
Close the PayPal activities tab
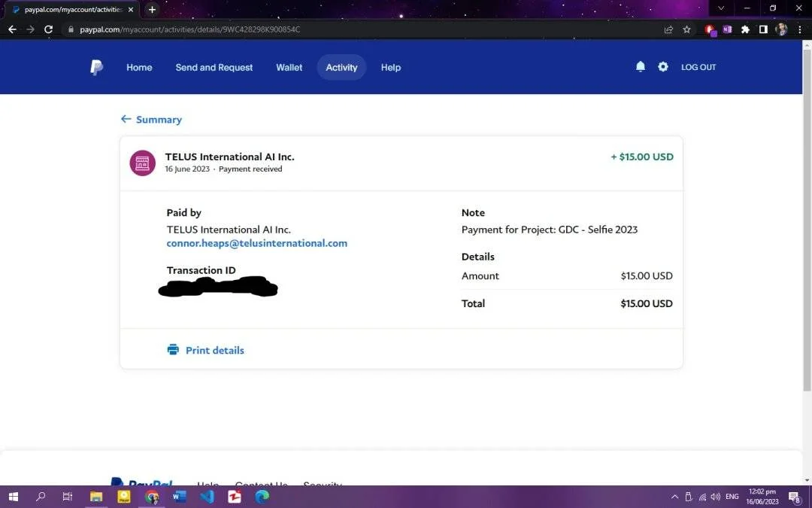point(131,9)
